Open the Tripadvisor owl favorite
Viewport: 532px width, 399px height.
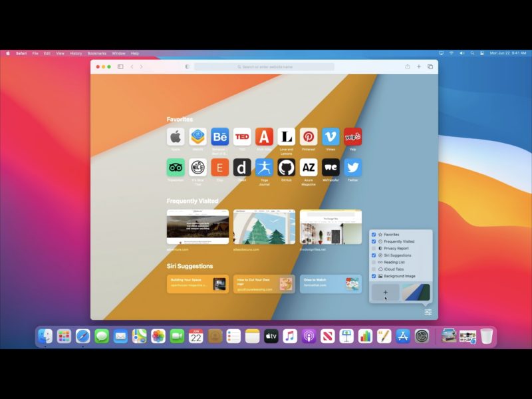(x=176, y=168)
